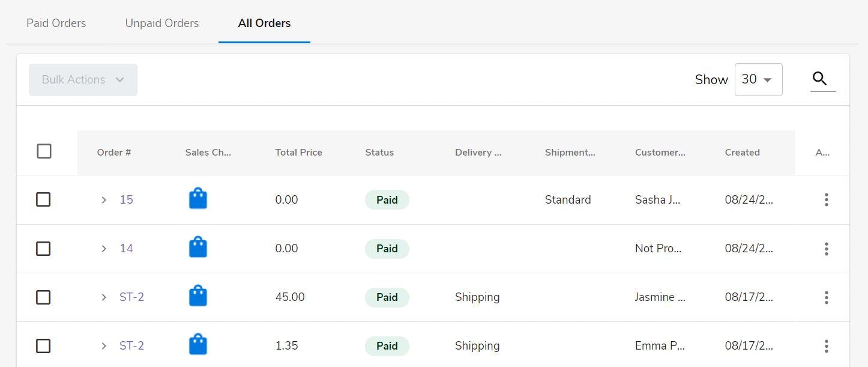Switch to the Paid Orders tab

click(x=56, y=23)
